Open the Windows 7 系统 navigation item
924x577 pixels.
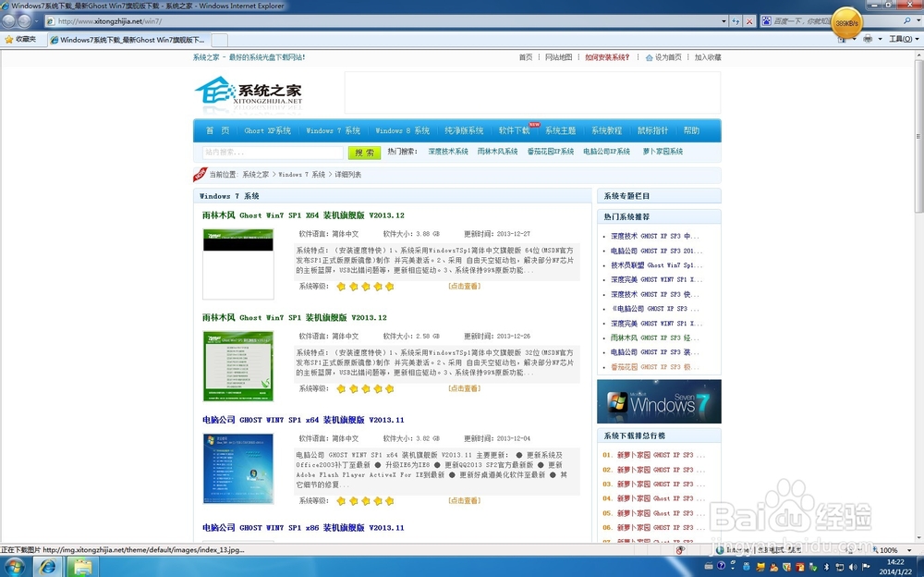333,131
